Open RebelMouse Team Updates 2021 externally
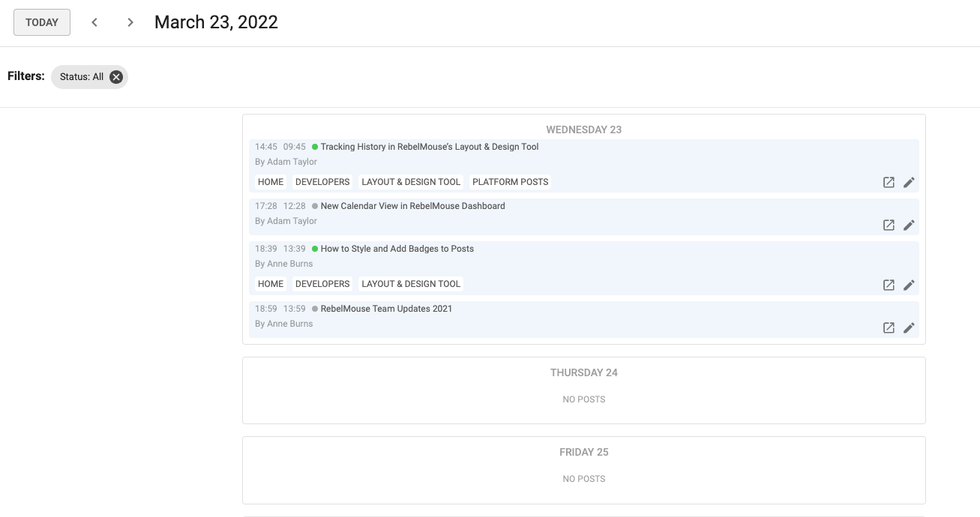 tap(888, 328)
